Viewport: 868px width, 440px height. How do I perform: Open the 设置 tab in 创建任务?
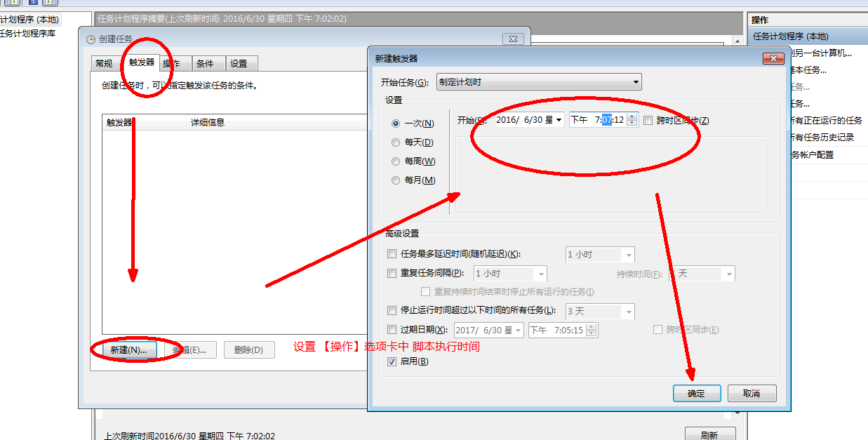click(239, 63)
